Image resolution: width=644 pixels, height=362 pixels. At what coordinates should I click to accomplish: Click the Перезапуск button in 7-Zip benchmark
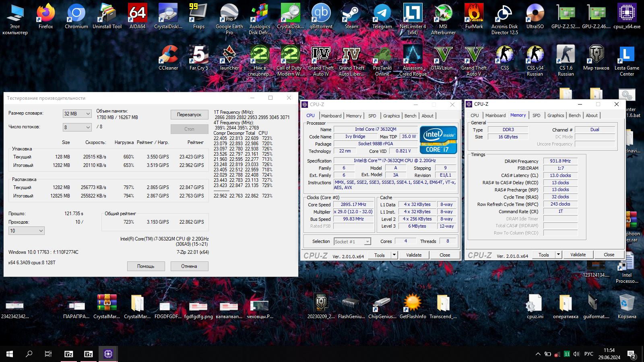[189, 115]
